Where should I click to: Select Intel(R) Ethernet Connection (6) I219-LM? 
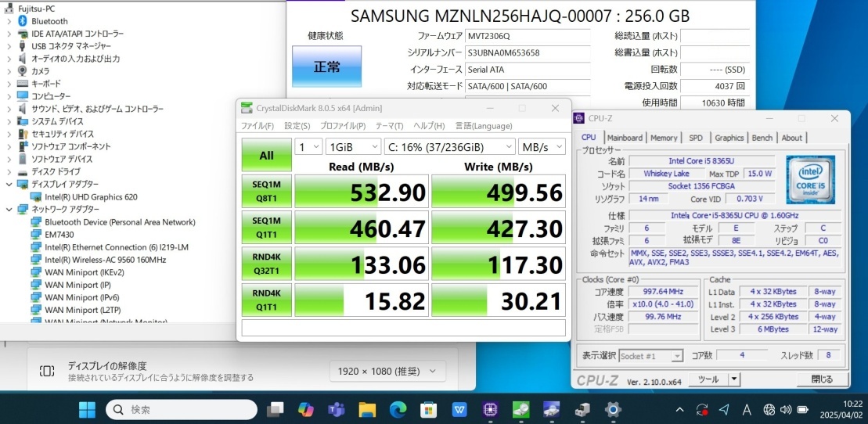[117, 247]
